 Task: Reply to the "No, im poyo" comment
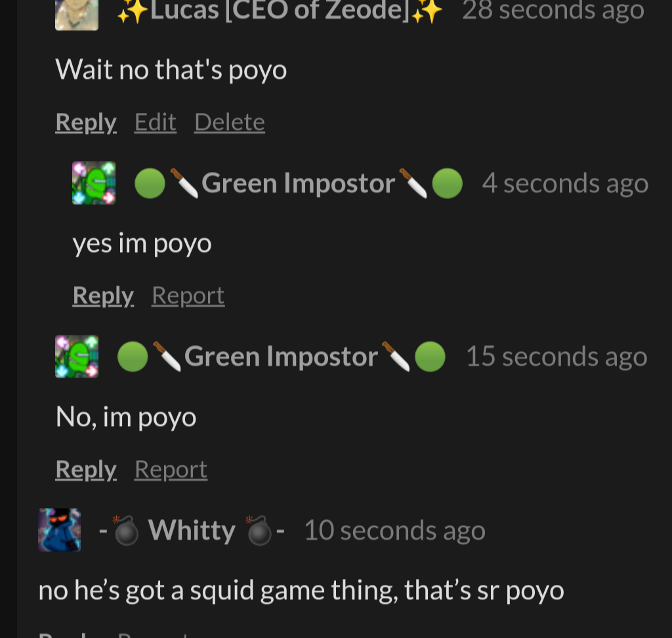pos(86,469)
